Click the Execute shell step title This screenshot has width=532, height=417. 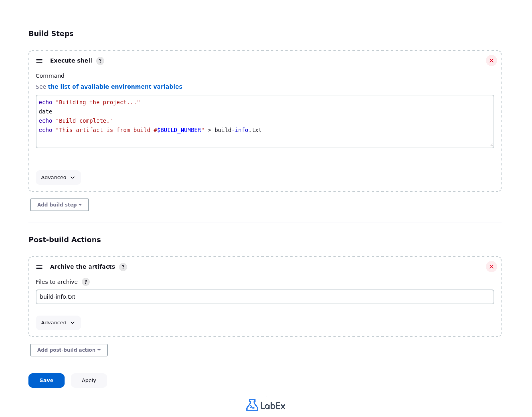[x=71, y=61]
